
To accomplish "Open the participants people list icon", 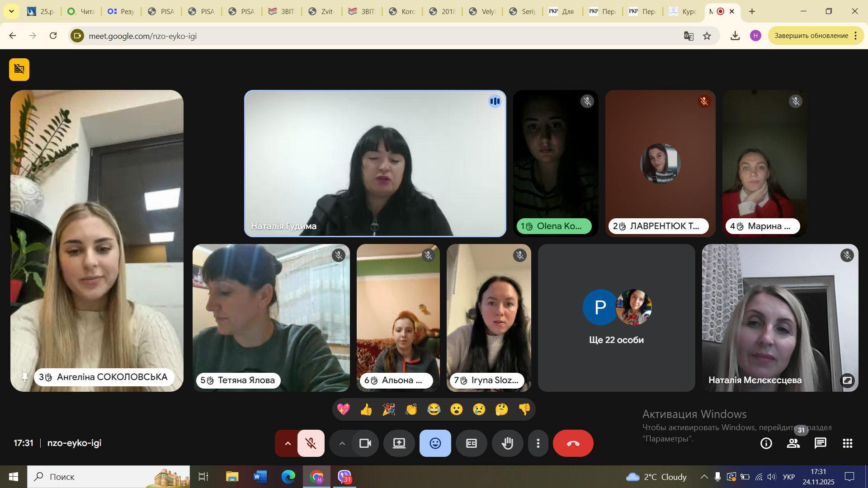I will click(x=793, y=443).
